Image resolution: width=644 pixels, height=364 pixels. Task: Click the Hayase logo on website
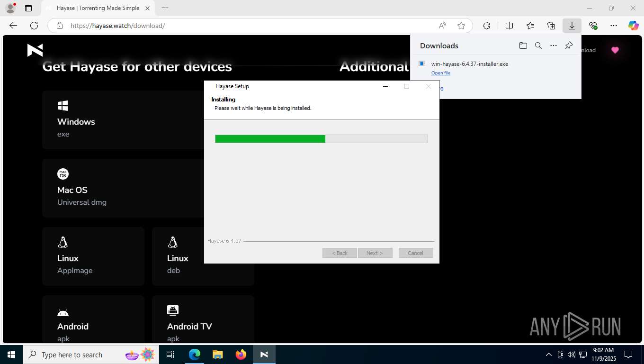coord(35,50)
